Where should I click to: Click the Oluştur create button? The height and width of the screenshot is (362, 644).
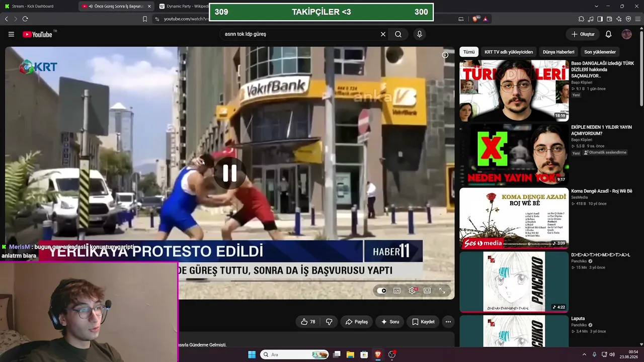coord(583,34)
